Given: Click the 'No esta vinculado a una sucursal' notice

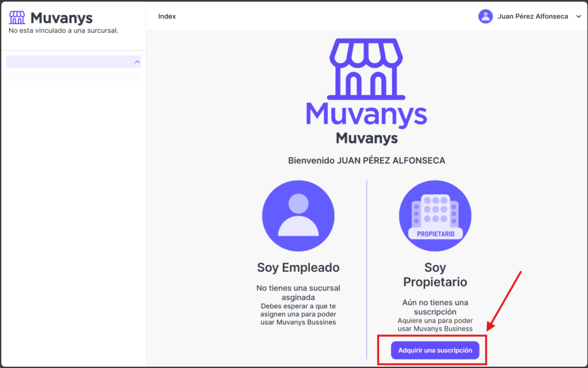Looking at the screenshot, I should point(63,30).
